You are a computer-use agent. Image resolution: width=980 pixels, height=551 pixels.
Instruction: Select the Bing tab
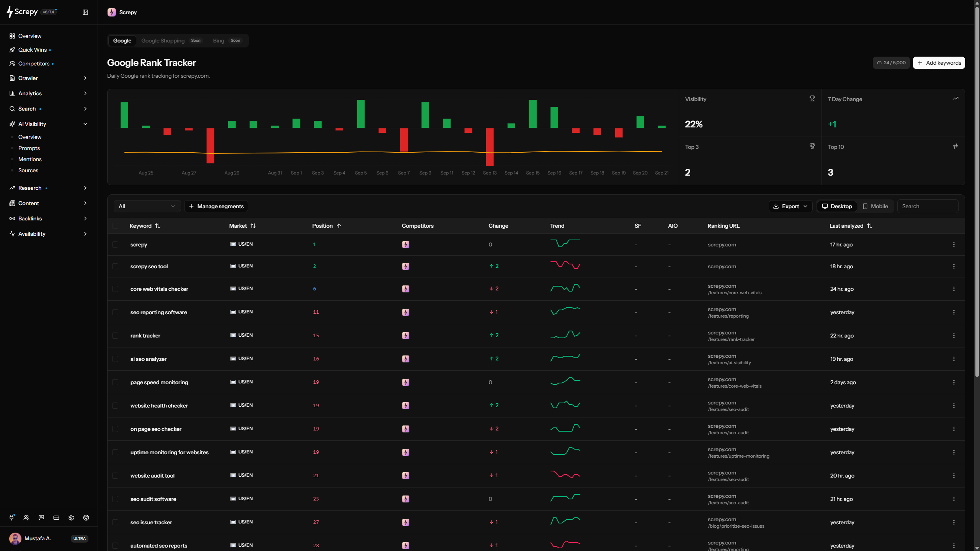(227, 41)
